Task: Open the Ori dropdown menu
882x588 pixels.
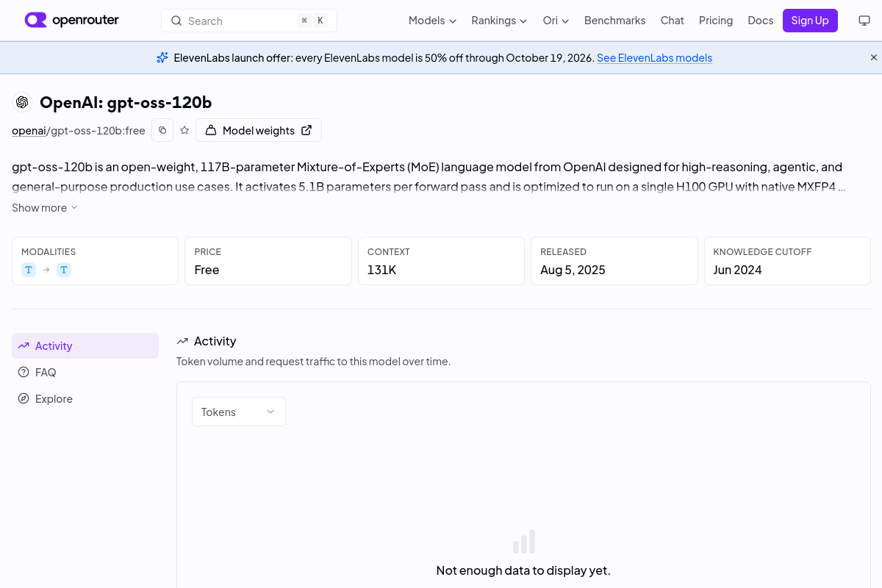Action: tap(556, 21)
